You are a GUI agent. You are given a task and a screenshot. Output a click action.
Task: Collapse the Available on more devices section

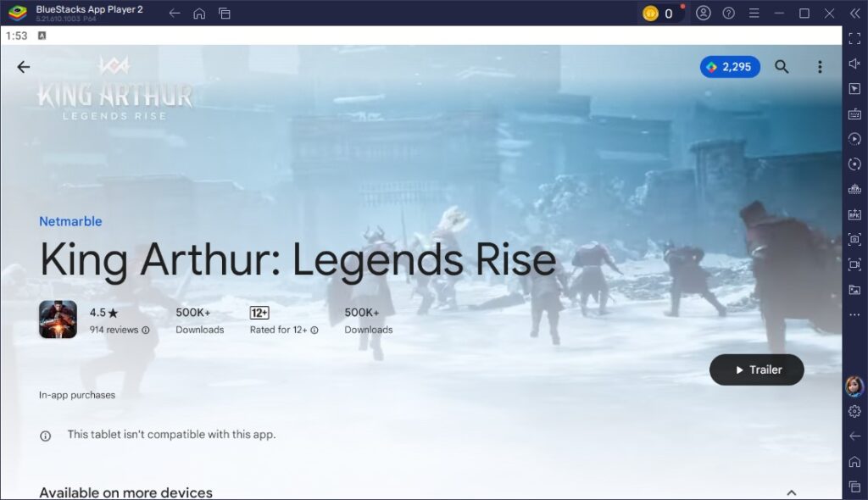792,492
